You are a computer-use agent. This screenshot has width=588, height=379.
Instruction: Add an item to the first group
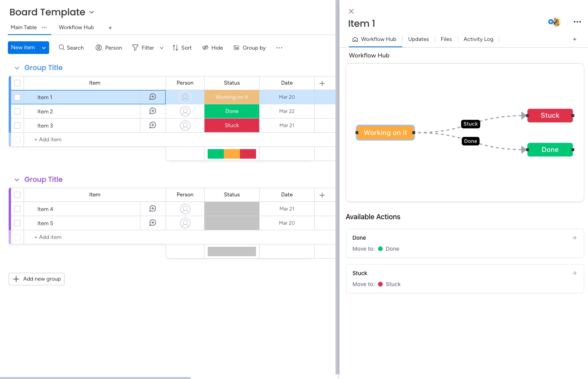pos(48,139)
